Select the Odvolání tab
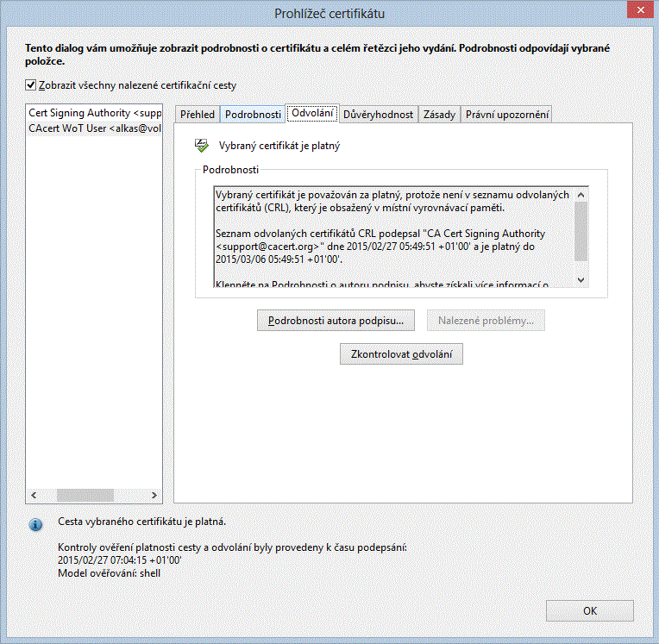This screenshot has height=644, width=659. click(x=312, y=114)
